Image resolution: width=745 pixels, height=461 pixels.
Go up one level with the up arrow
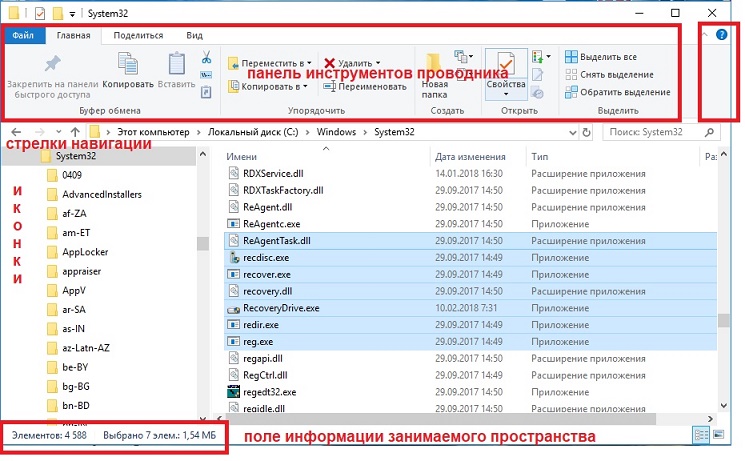(x=75, y=132)
